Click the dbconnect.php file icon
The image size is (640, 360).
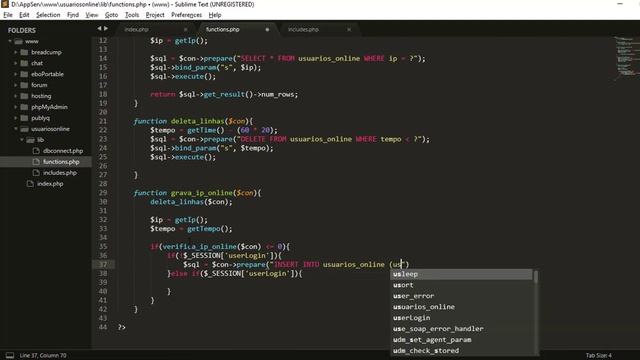pos(36,151)
